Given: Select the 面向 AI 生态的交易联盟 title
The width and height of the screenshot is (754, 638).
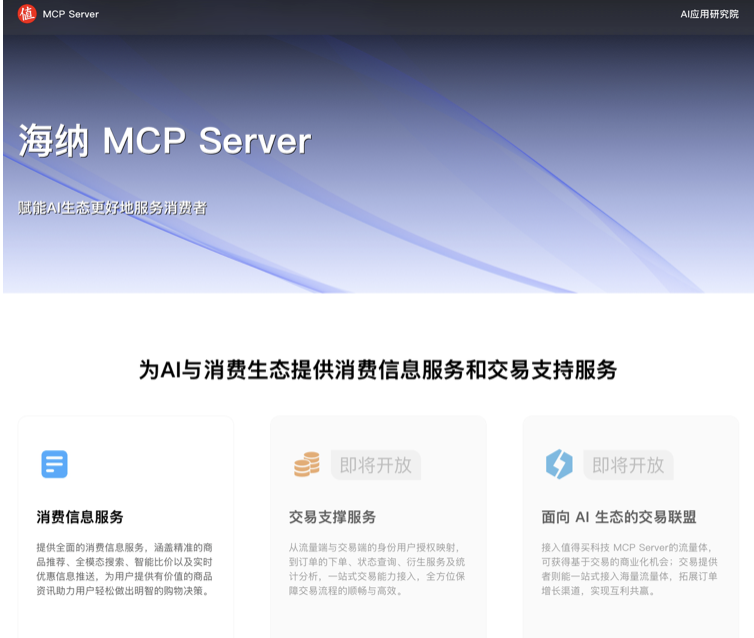Looking at the screenshot, I should tap(619, 517).
